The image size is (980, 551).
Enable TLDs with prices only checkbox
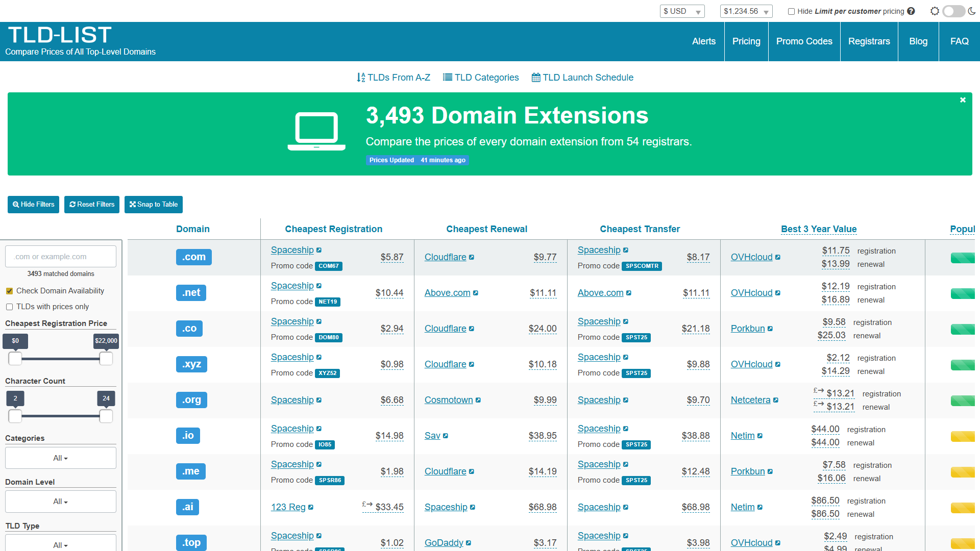(x=9, y=307)
